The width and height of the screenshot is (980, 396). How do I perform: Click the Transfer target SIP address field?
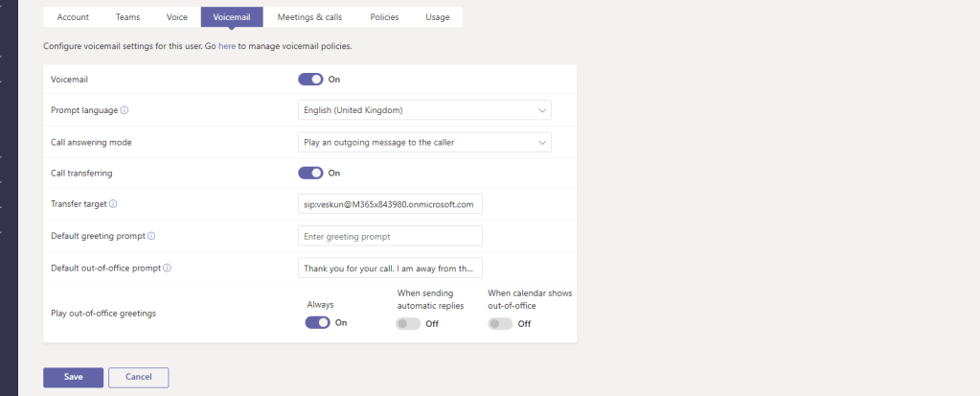[x=390, y=204]
